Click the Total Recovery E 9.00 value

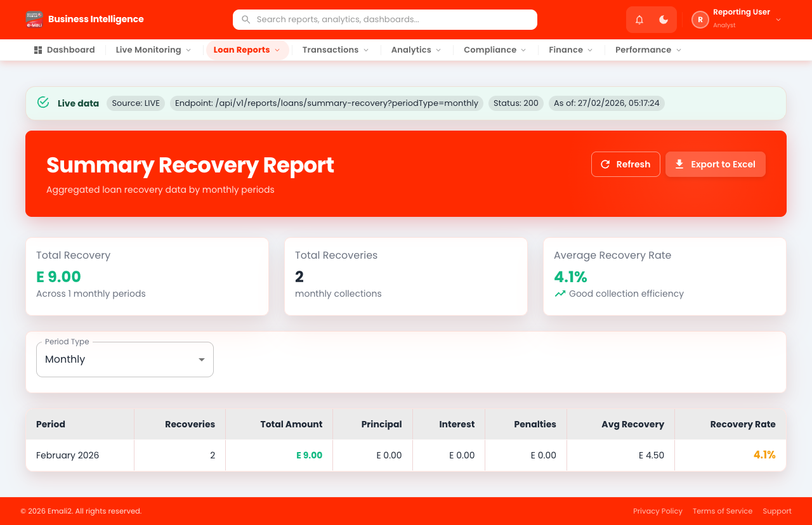click(58, 277)
